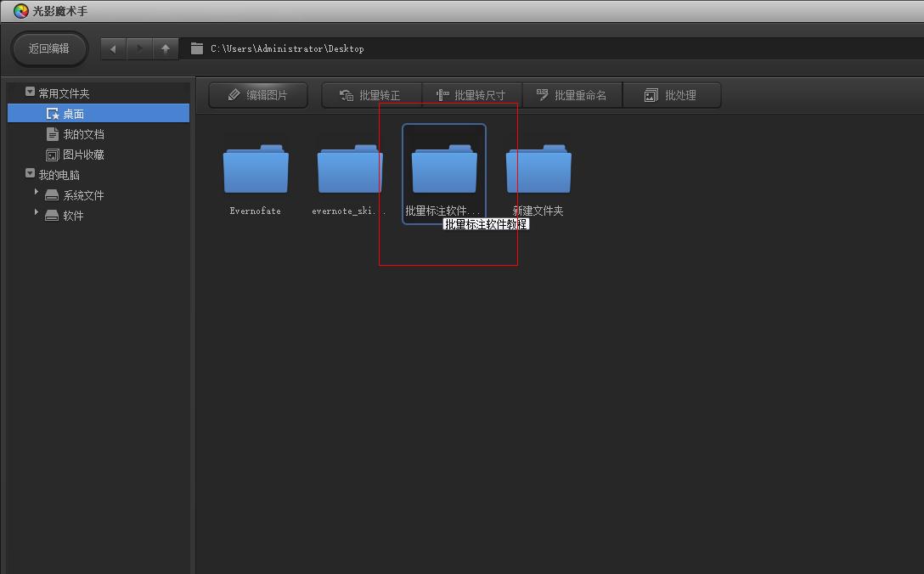924x574 pixels.
Task: Click 批量重命名 toolbar button
Action: 572,95
